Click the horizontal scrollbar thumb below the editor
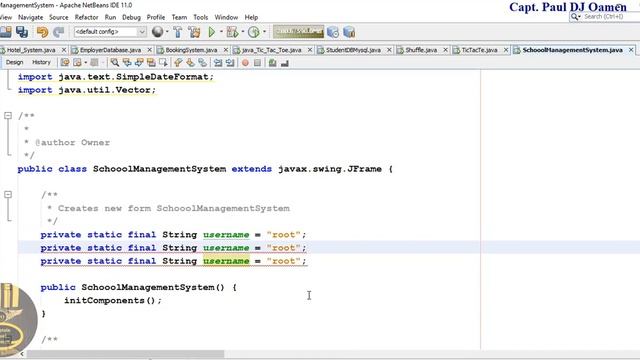 pyautogui.click(x=125, y=354)
